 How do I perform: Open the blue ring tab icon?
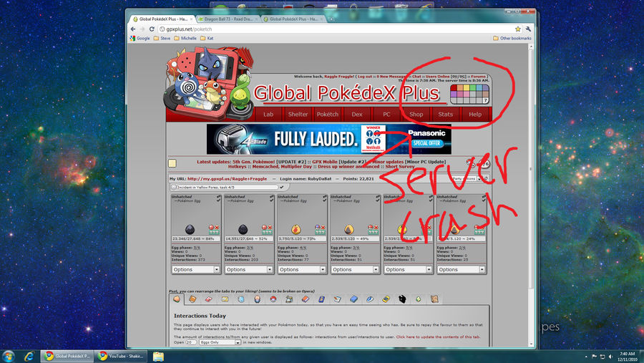(370, 299)
